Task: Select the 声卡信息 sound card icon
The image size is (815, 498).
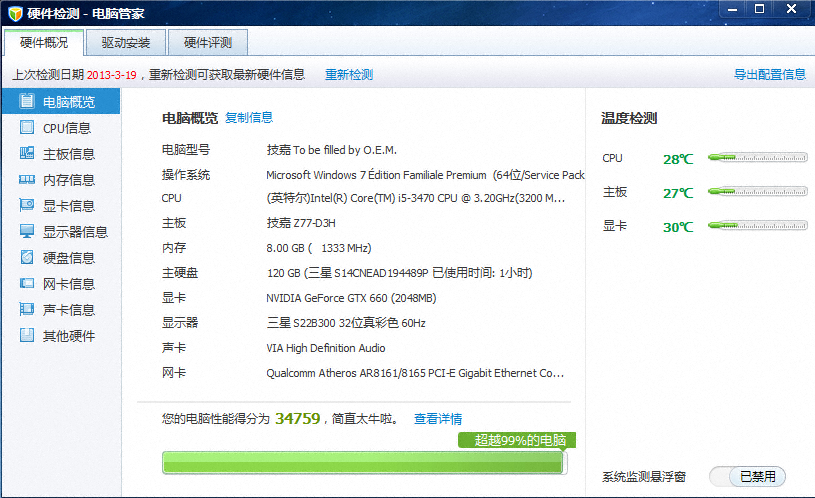Action: coord(27,310)
